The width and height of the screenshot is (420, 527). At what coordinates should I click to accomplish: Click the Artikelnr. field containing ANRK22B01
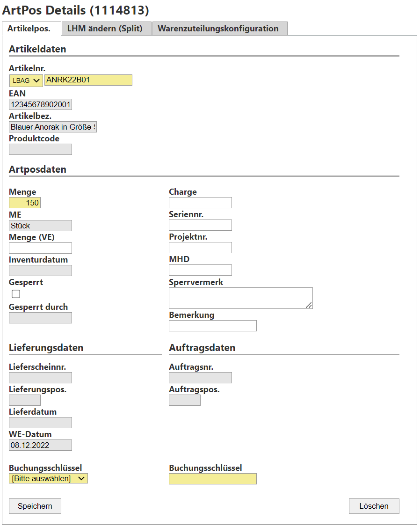coord(88,80)
